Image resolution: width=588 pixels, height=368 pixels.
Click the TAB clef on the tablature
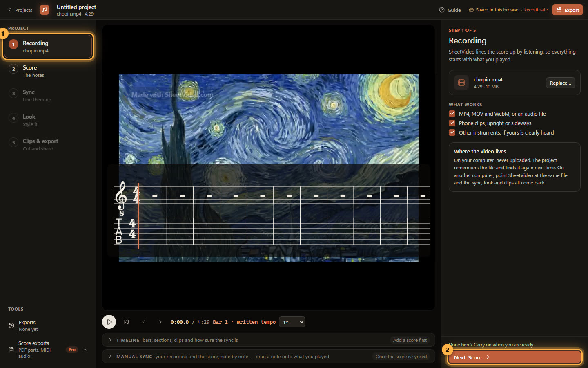[x=119, y=231]
